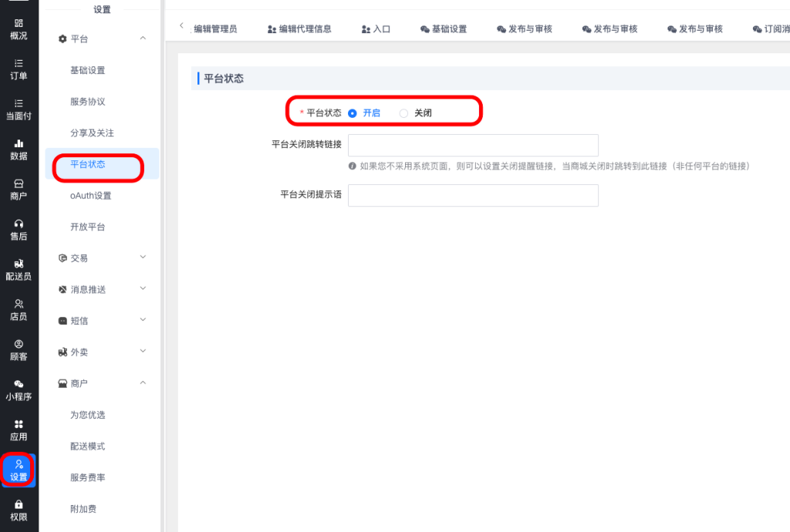Open the 概况 overview icon in sidebar

(19, 24)
